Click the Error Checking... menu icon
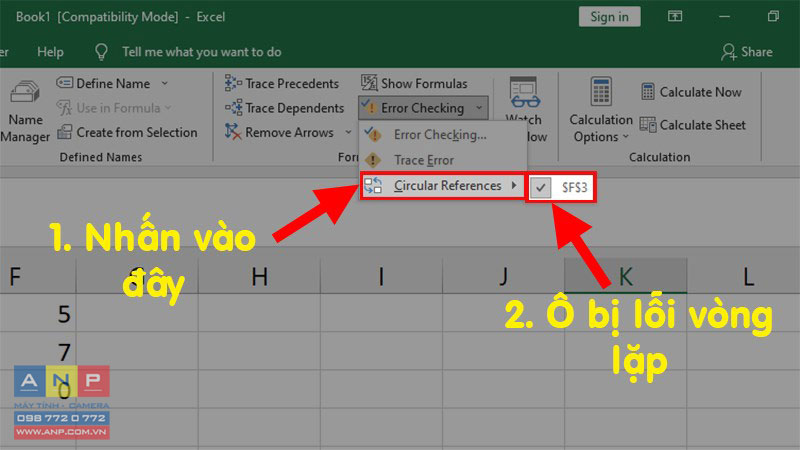 pos(373,135)
